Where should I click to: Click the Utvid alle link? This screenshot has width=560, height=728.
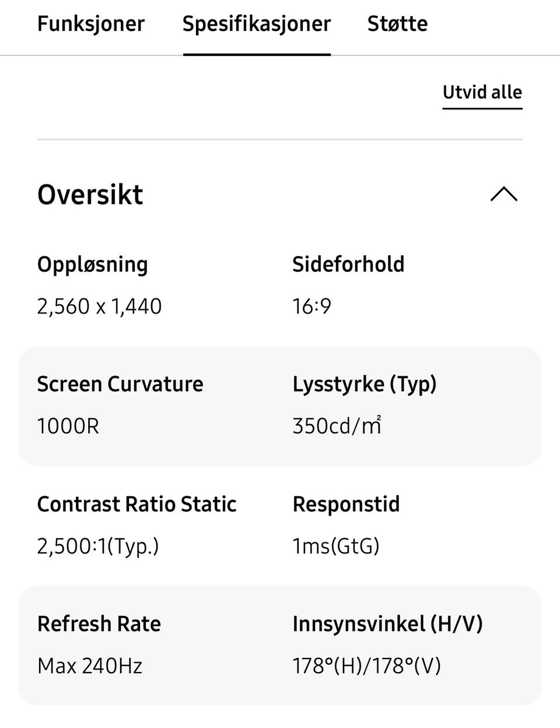coord(482,92)
